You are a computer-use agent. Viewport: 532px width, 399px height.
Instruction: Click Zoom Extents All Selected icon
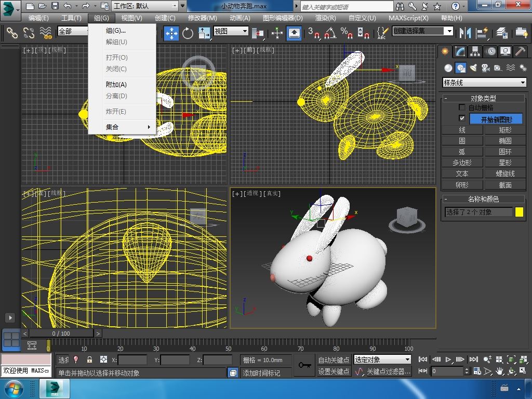(524, 360)
